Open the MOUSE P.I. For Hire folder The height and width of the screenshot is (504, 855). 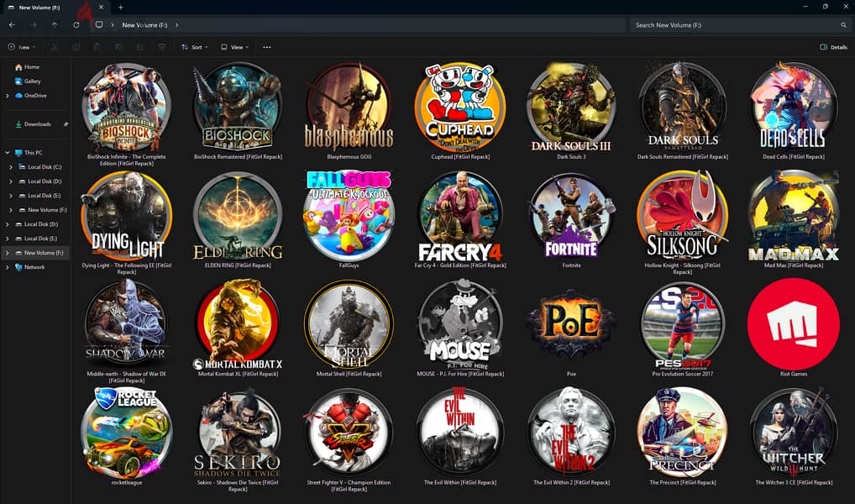point(460,324)
